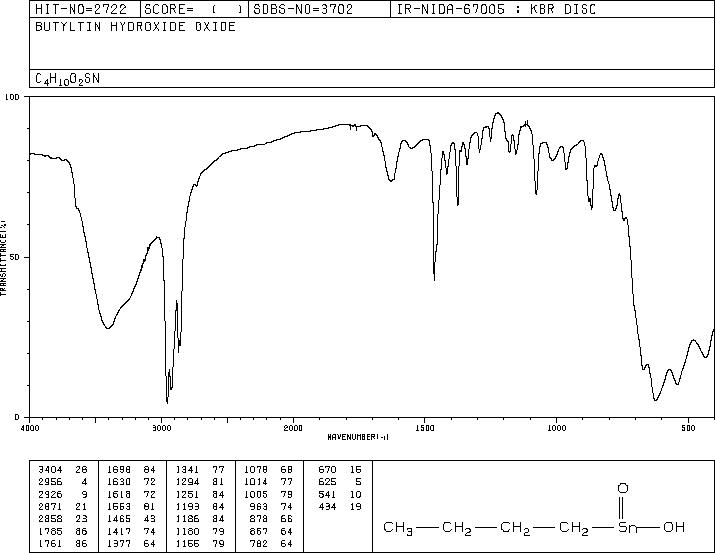Click the CH3 group in structure
715x553 pixels.
(x=398, y=528)
